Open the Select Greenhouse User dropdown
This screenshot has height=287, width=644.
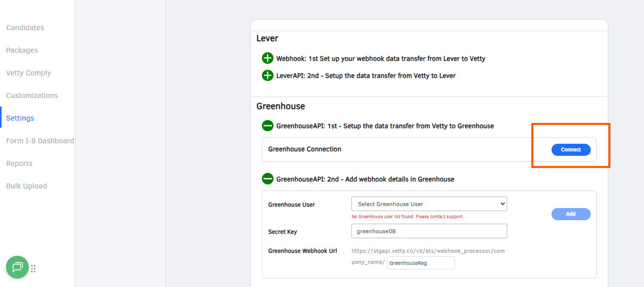(x=429, y=204)
